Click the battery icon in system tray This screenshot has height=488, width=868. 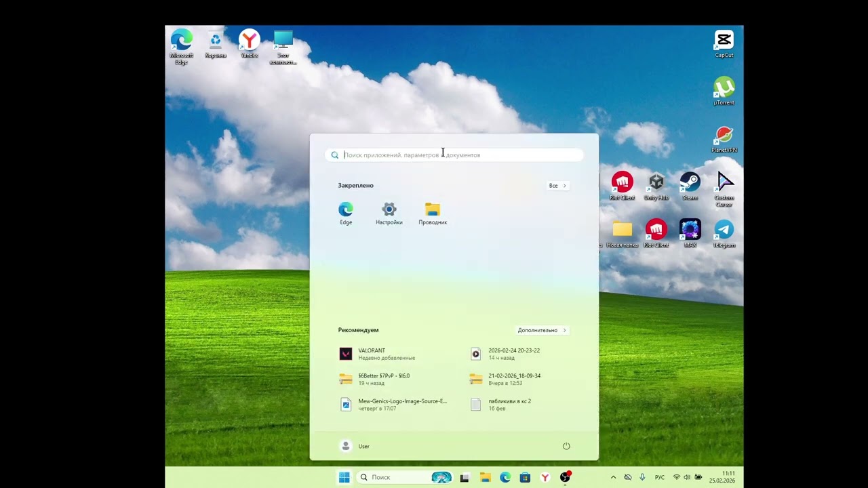pyautogui.click(x=698, y=477)
